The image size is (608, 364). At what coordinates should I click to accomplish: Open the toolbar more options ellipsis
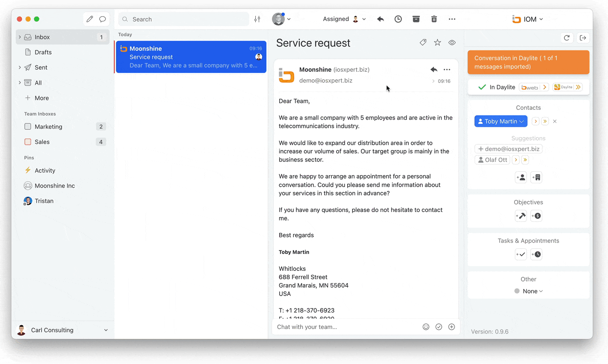tap(452, 19)
